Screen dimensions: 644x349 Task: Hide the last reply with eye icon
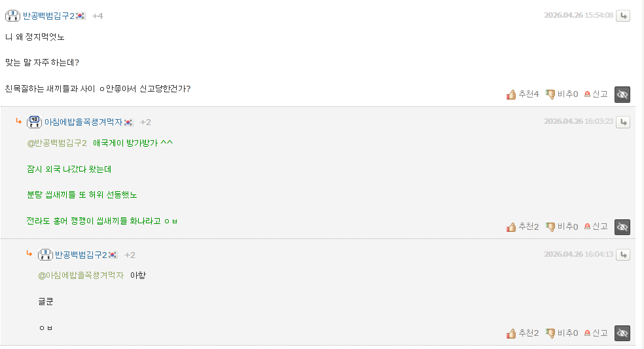click(622, 333)
